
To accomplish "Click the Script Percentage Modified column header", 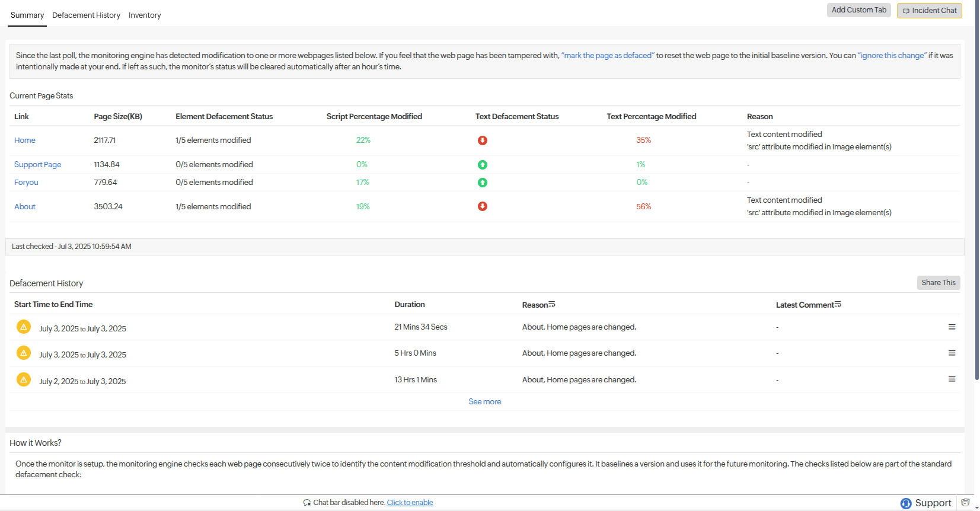I will 374,117.
